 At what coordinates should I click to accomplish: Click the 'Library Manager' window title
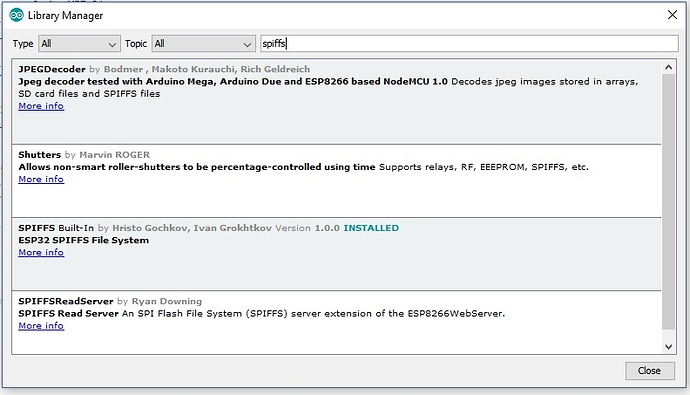[x=65, y=15]
